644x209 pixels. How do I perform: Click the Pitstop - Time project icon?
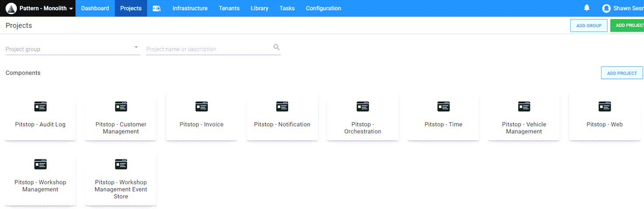443,106
